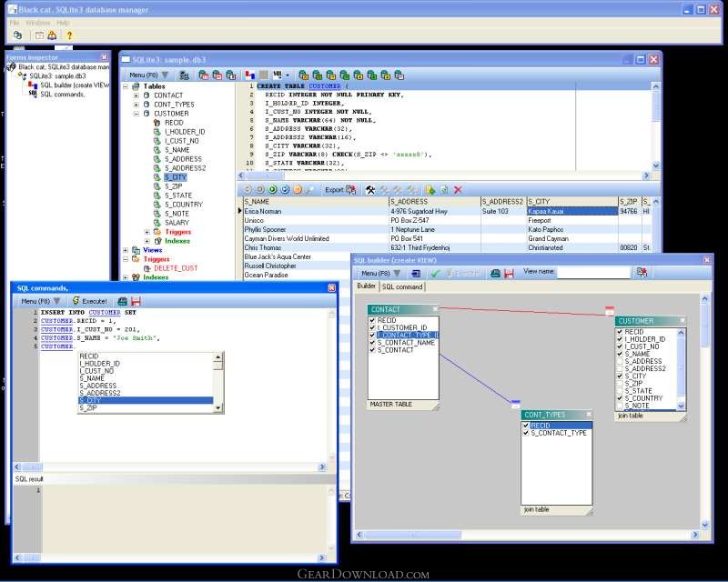
Task: Click the black tools icon in the data grid toolbar
Action: 370,189
